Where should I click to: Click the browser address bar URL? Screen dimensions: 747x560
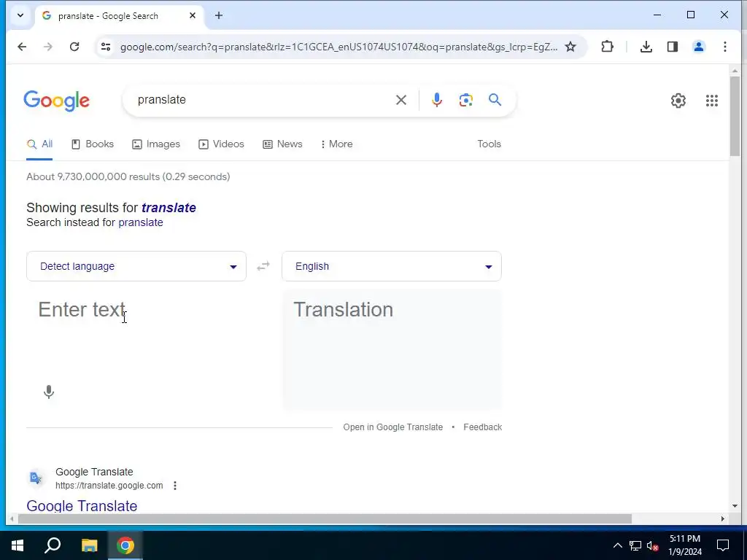338,47
